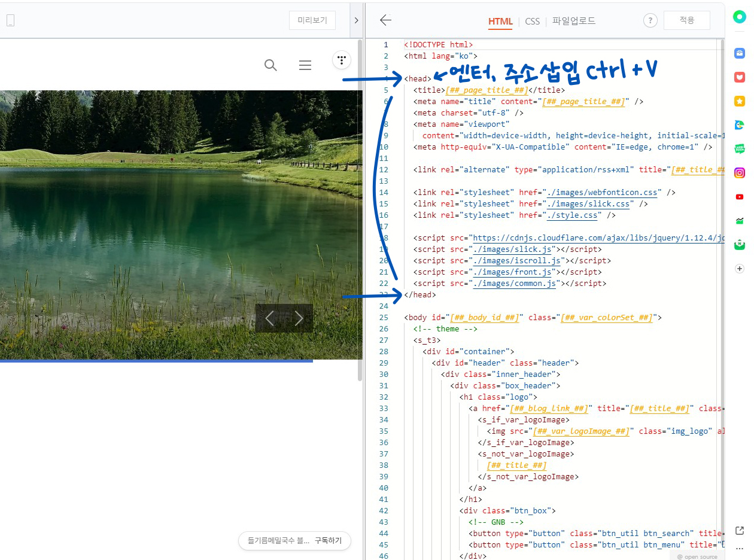Open the Instagram sidebar icon

pos(740,173)
